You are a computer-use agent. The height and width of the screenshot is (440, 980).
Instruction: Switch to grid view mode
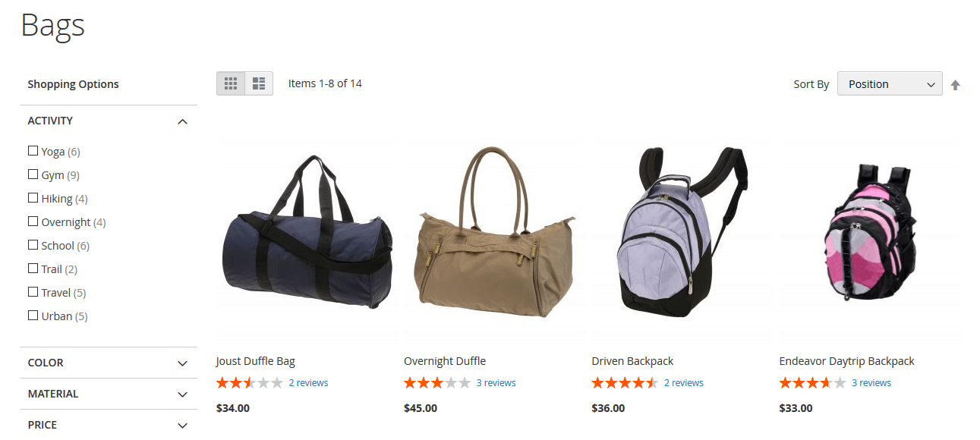(231, 83)
